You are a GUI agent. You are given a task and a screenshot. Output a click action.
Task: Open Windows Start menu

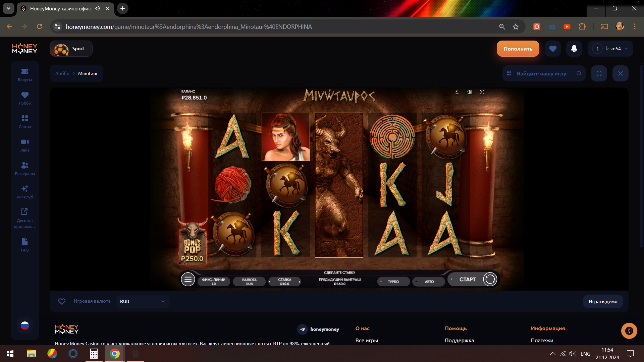click(10, 354)
